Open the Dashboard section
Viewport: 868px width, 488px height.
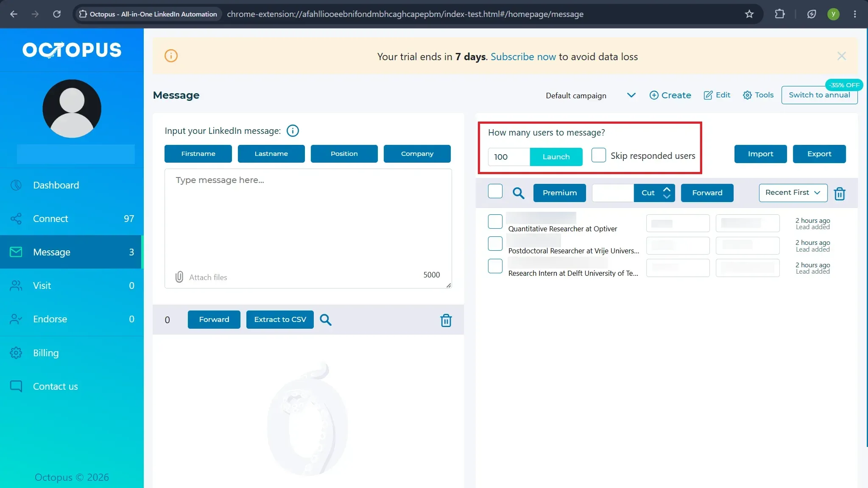coord(72,185)
